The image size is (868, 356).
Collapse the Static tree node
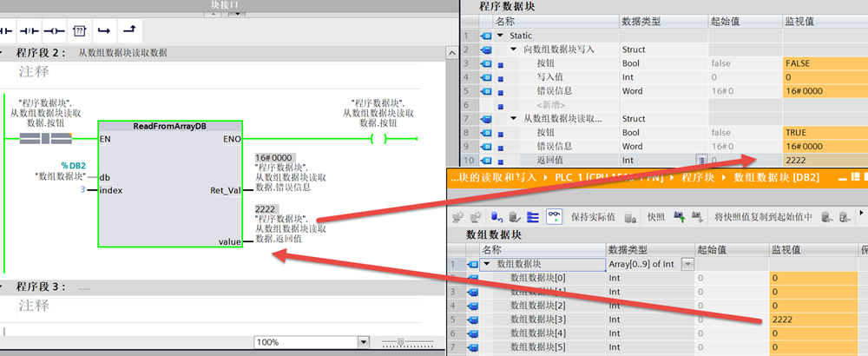pos(500,36)
